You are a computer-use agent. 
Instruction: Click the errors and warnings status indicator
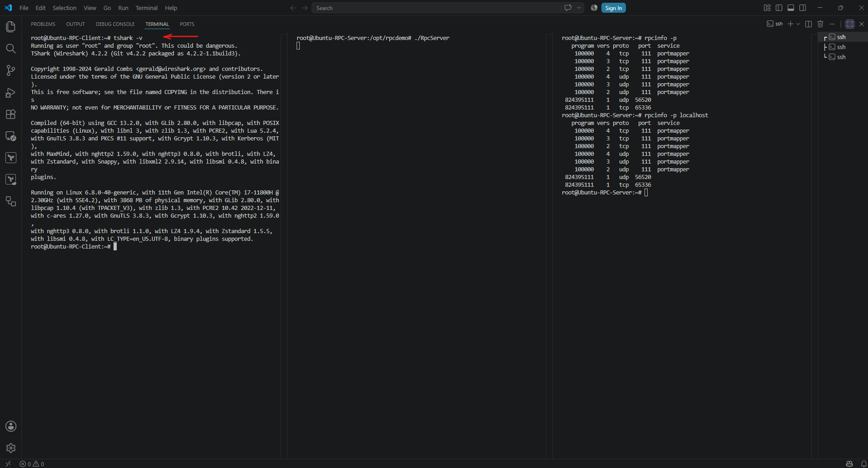(32, 464)
